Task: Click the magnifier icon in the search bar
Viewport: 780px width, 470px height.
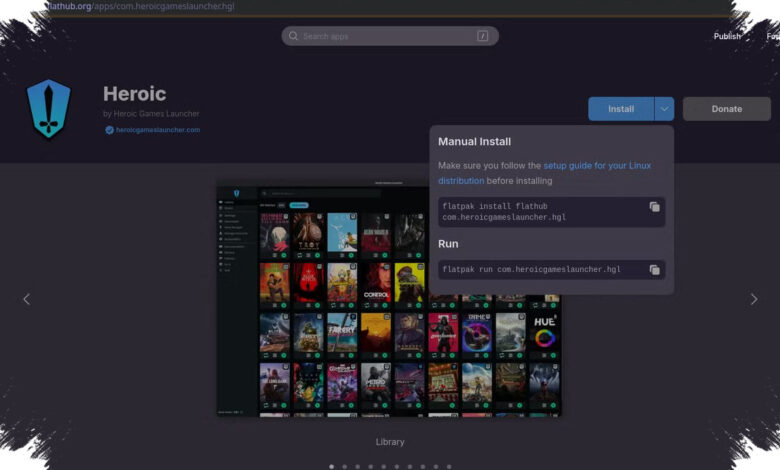Action: click(293, 36)
